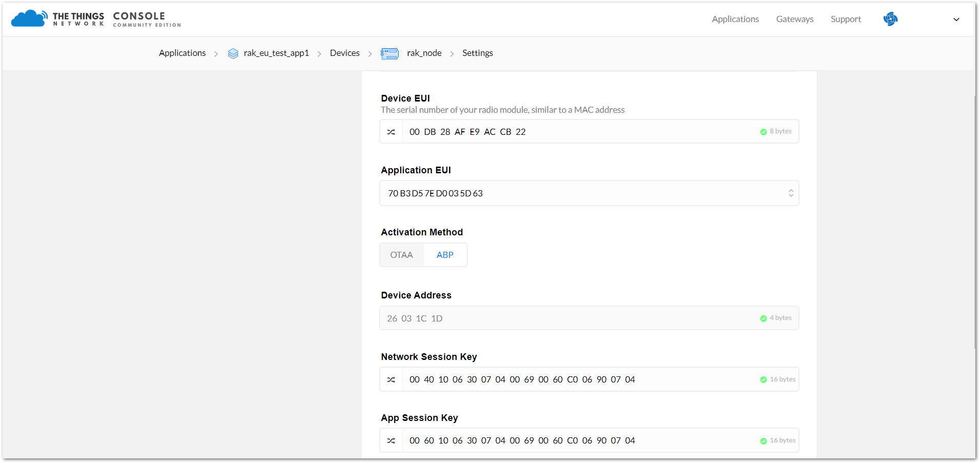Click The Things Network cloud logo
The height and width of the screenshot is (463, 980).
(29, 18)
